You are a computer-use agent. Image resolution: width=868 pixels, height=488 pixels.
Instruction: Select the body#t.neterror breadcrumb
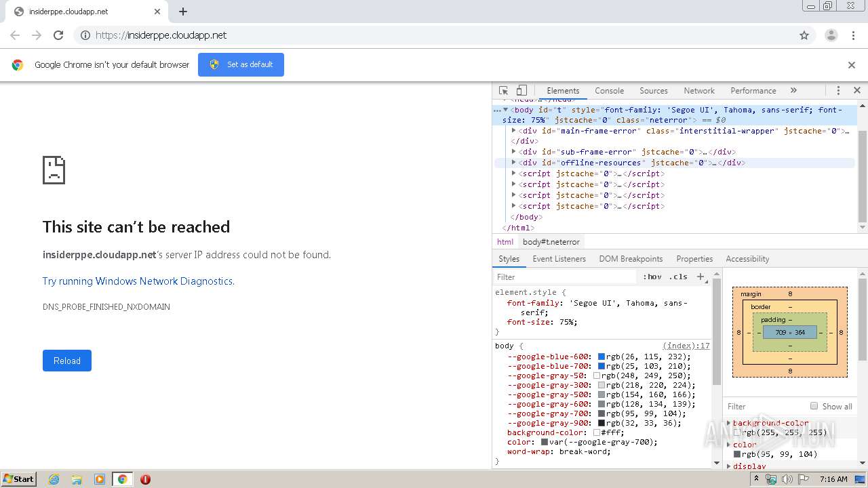click(x=551, y=242)
